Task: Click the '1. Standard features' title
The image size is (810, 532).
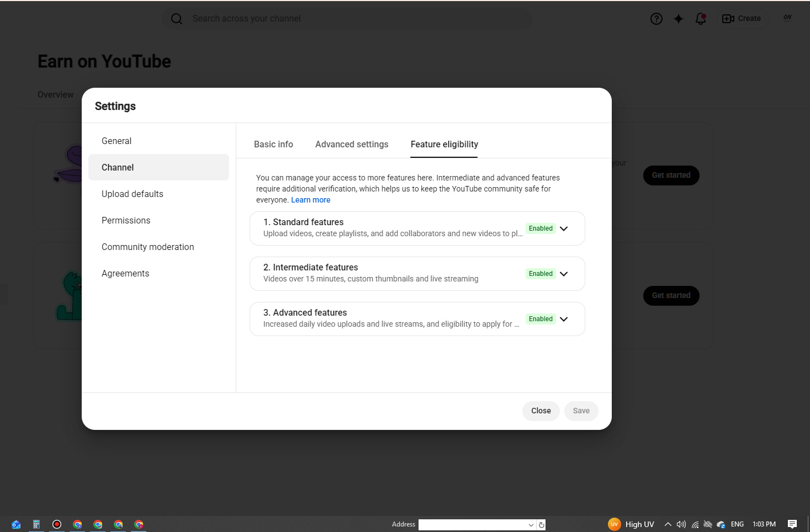Action: coord(304,222)
